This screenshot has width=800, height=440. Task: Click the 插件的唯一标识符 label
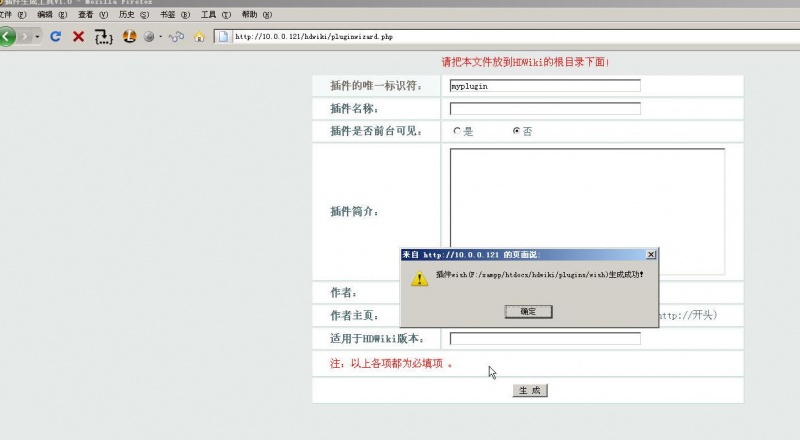coord(376,86)
